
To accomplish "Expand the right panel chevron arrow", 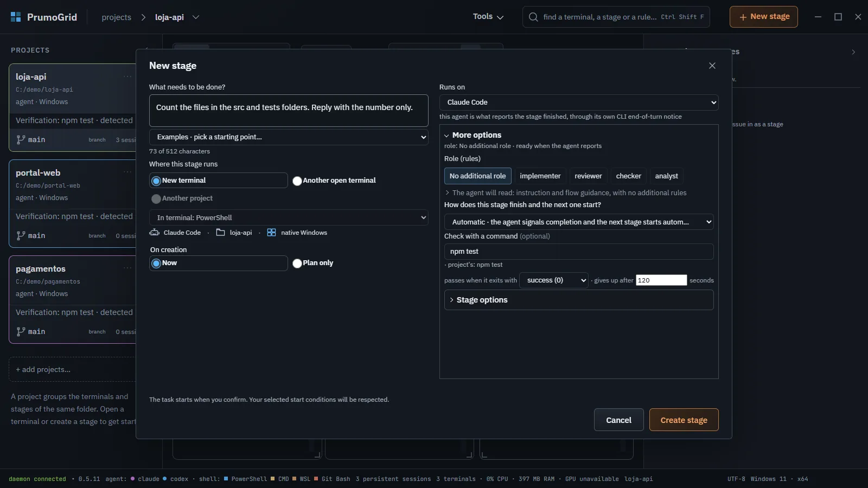I will [x=853, y=52].
